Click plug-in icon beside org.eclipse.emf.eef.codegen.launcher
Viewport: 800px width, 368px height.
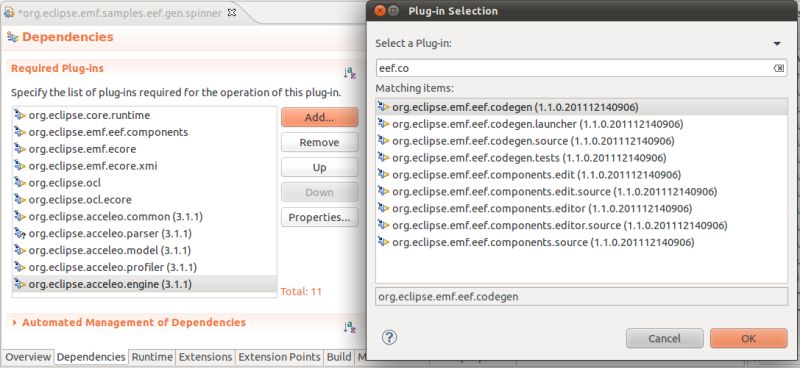pyautogui.click(x=383, y=124)
